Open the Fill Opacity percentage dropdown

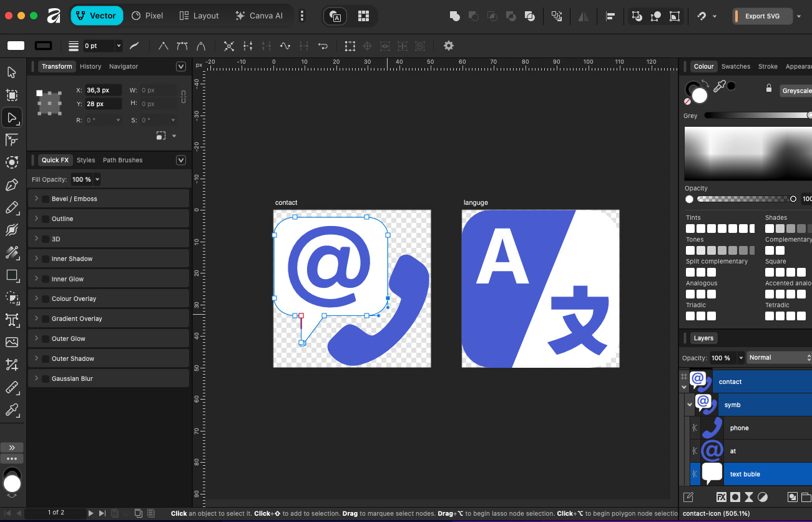(x=97, y=180)
